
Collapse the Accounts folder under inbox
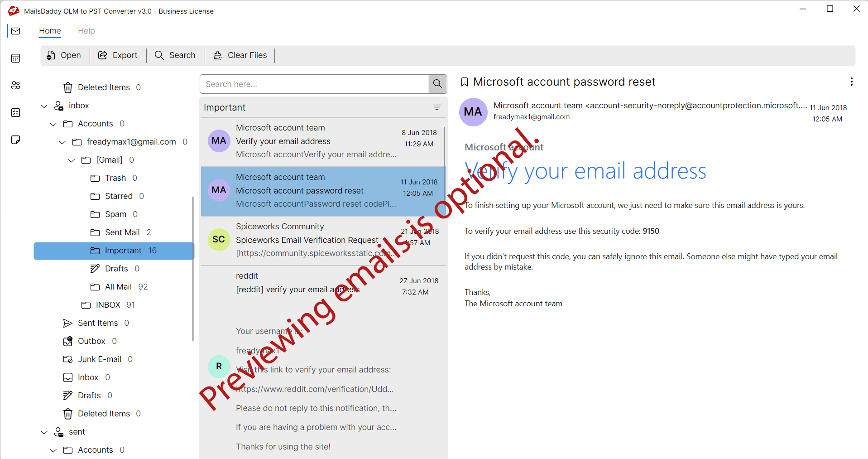pos(53,124)
